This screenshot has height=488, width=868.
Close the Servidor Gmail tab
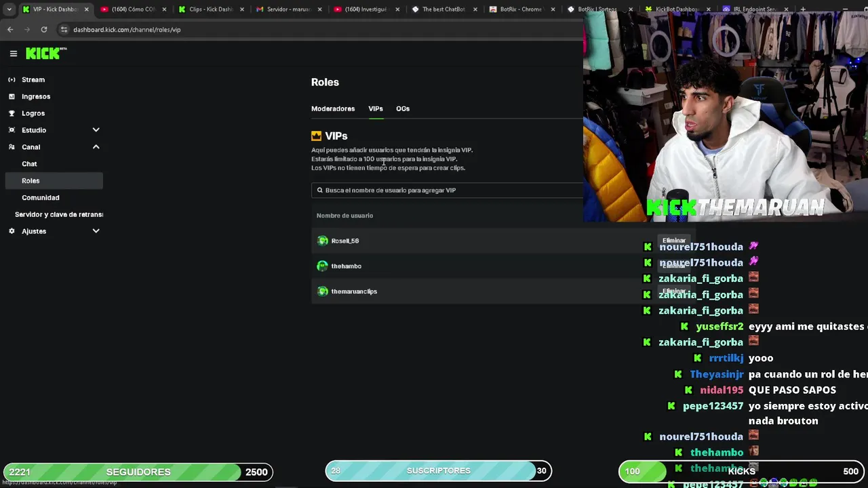click(320, 9)
